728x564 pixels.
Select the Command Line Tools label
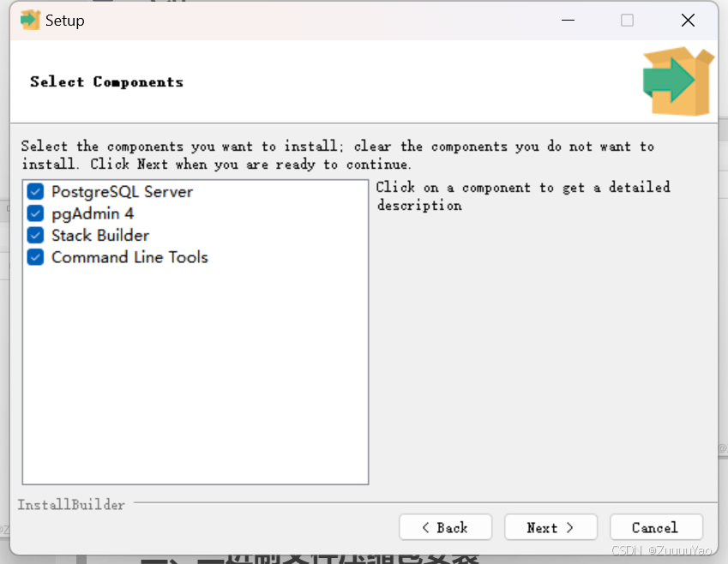click(129, 257)
